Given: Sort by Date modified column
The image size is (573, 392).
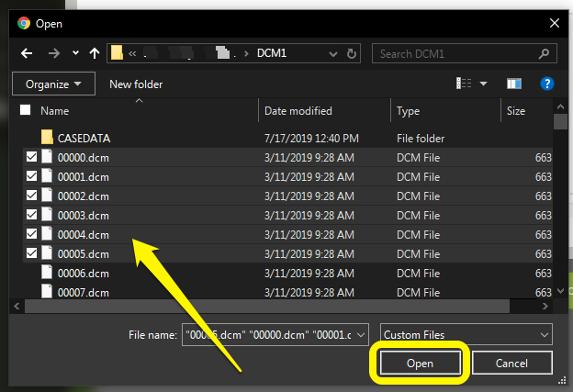Looking at the screenshot, I should [x=298, y=111].
